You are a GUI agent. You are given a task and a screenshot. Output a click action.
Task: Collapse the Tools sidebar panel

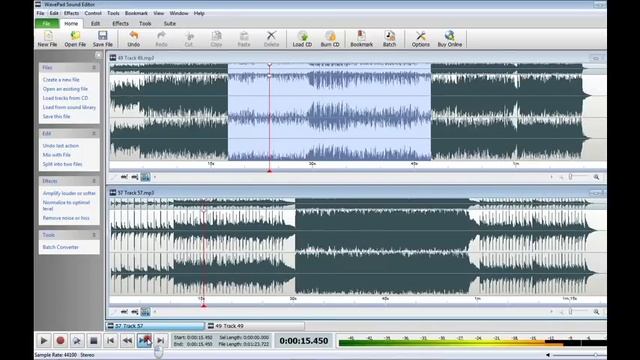coord(94,235)
